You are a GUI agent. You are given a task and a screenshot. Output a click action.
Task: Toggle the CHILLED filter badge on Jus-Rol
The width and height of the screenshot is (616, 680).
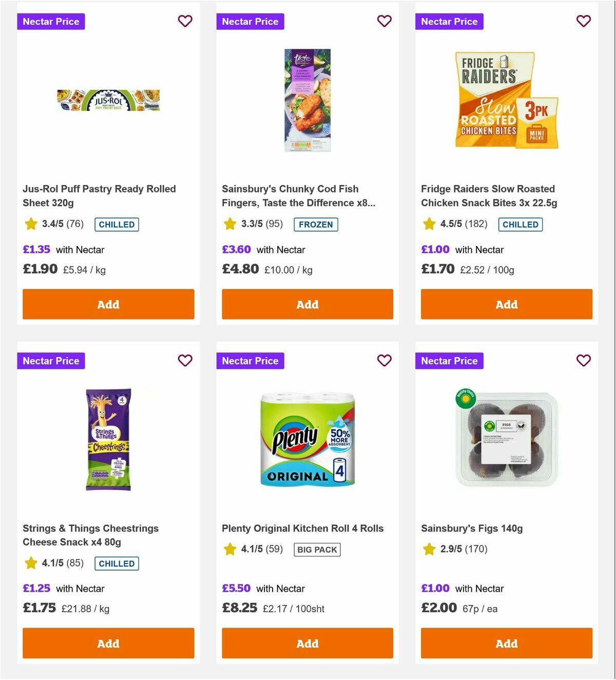coord(117,224)
